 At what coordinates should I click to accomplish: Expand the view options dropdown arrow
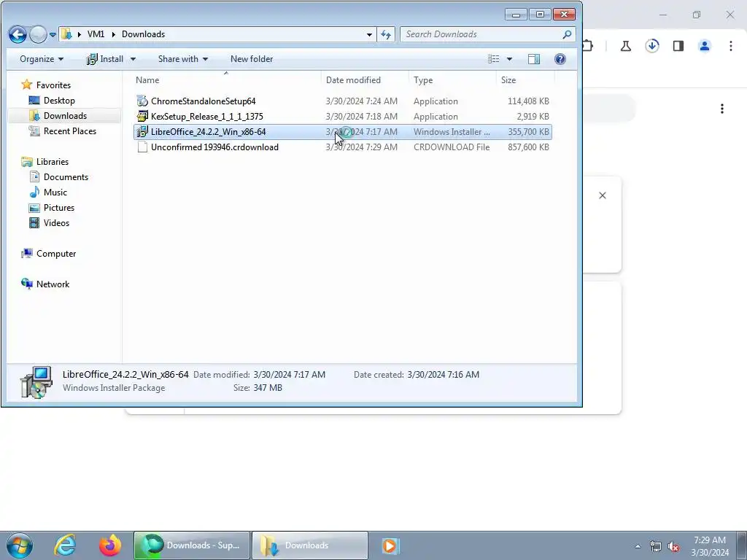pyautogui.click(x=509, y=59)
